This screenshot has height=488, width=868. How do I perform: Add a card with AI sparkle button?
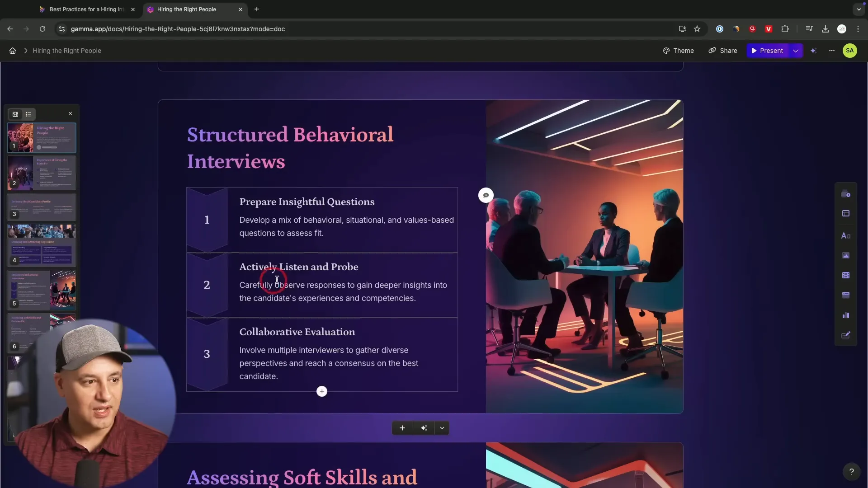tap(424, 428)
